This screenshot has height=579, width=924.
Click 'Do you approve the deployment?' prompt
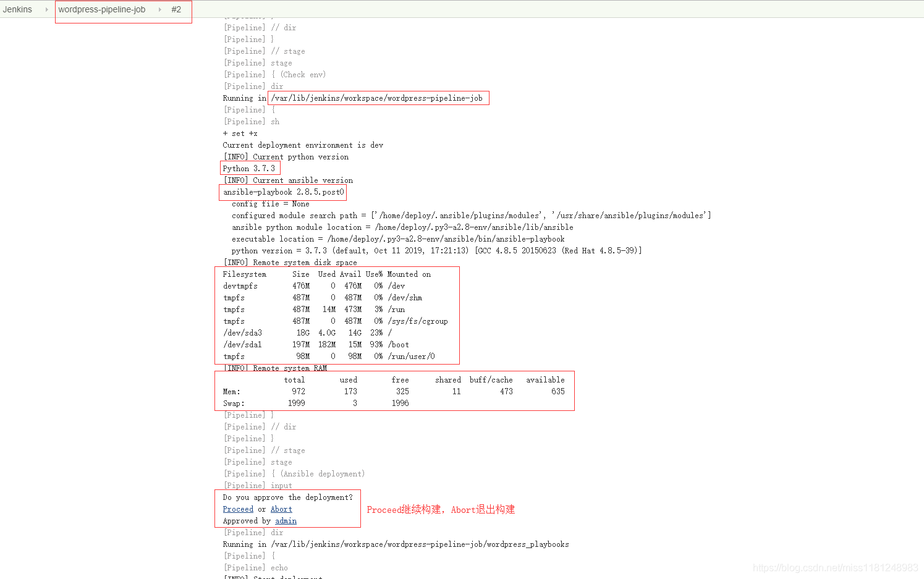click(288, 497)
